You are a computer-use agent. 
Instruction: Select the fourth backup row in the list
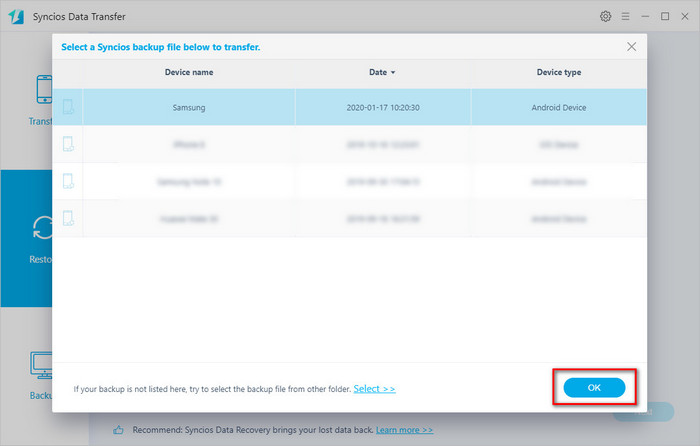tap(350, 218)
